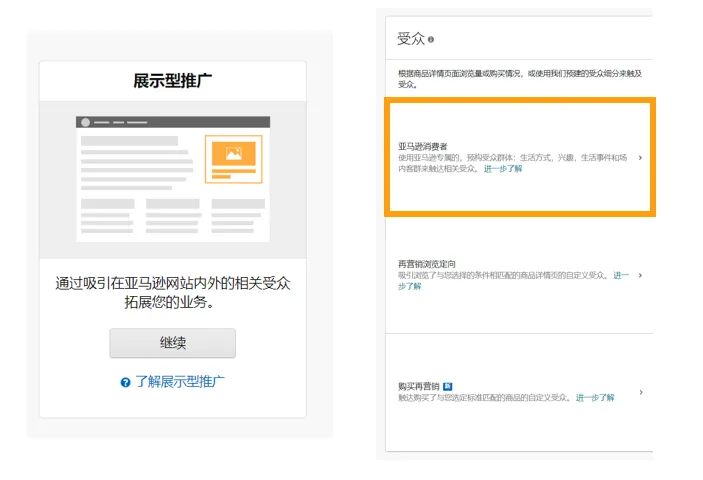Open 进一步了解 link under 亚马逊消费者
The height and width of the screenshot is (480, 703).
pos(503,169)
